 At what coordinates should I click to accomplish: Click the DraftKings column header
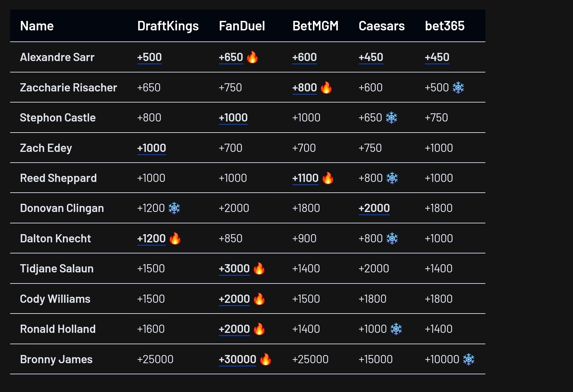coord(168,26)
